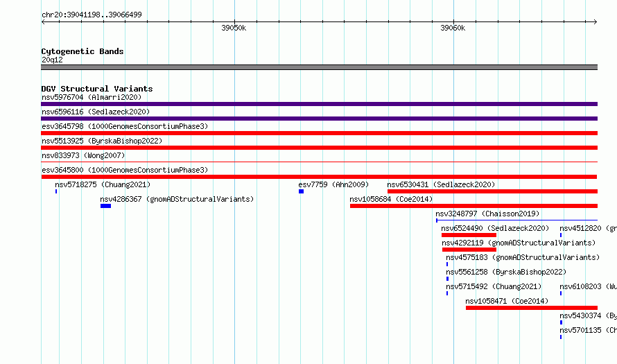Select the small blue mark under nsv5701135
The height and width of the screenshot is (364, 617).
pos(561,337)
